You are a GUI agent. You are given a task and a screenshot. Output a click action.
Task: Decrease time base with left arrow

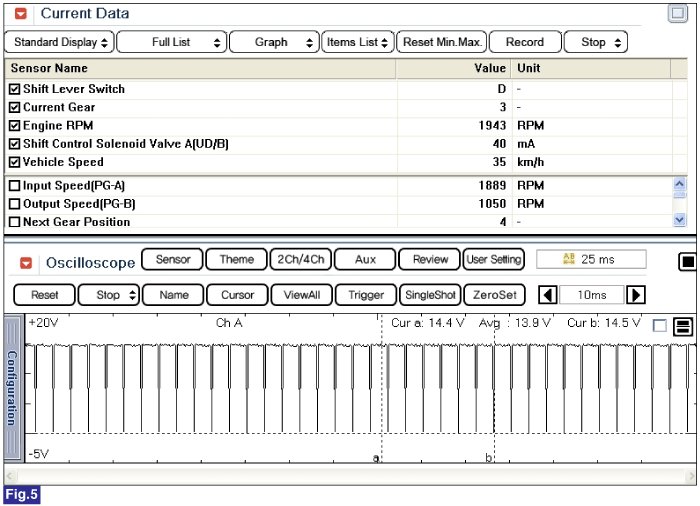click(547, 295)
